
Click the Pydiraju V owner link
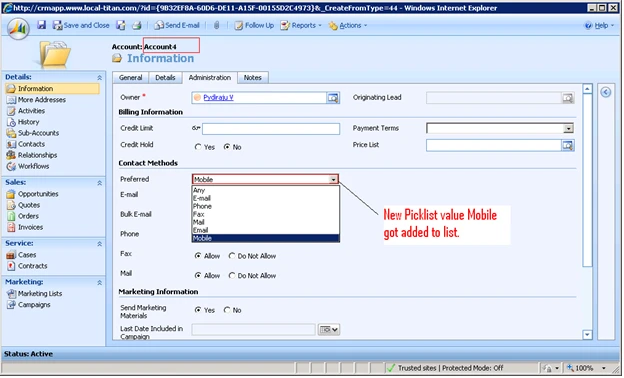218,97
